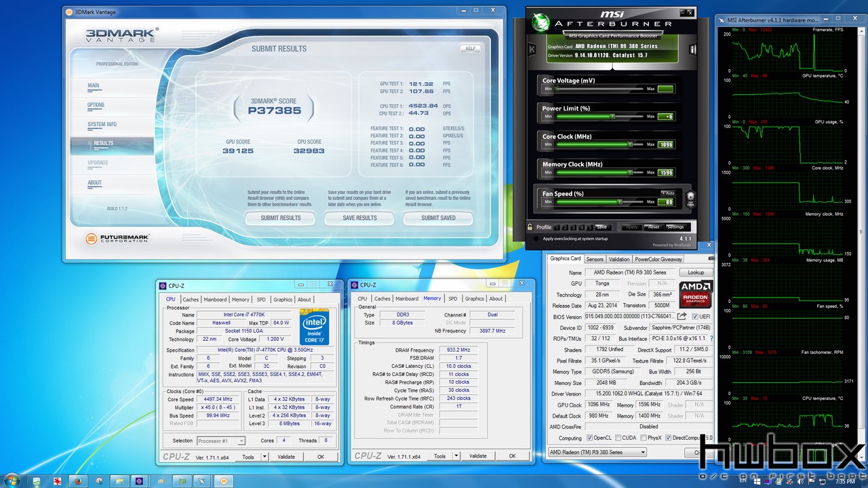Open Afterburner info 'i' side button
Image resolution: width=868 pixels, height=488 pixels.
pyautogui.click(x=692, y=49)
